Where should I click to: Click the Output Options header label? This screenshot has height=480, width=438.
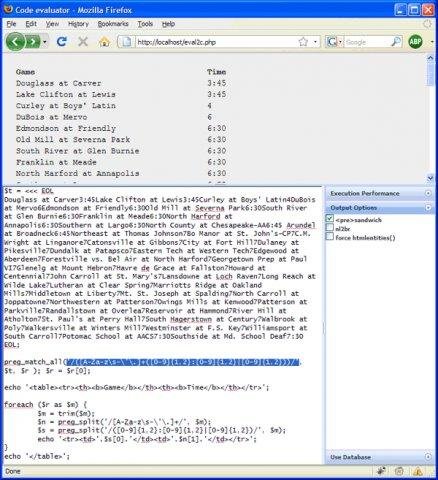(x=353, y=208)
